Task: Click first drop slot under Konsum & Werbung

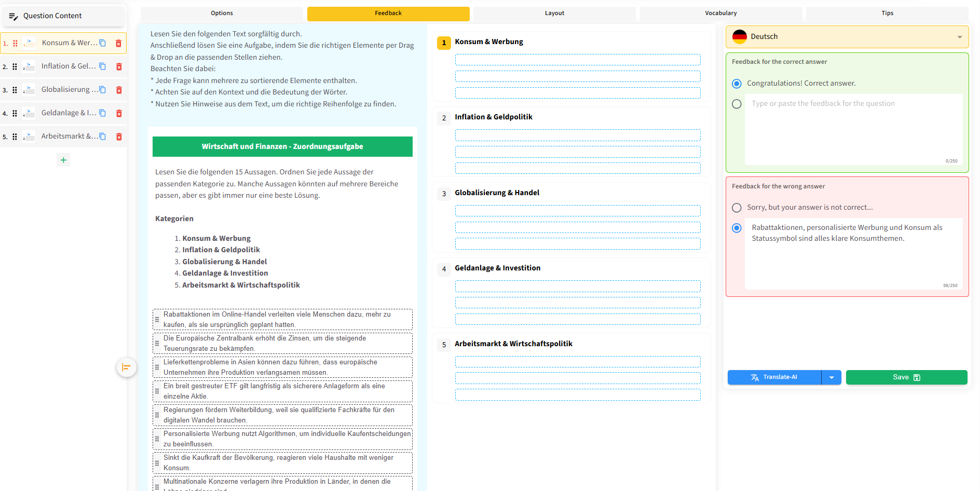Action: (577, 60)
